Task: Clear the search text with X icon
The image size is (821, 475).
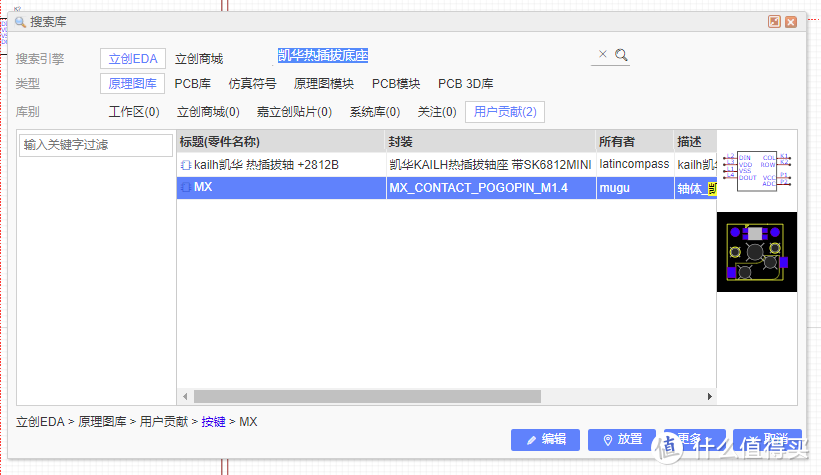Action: point(603,54)
